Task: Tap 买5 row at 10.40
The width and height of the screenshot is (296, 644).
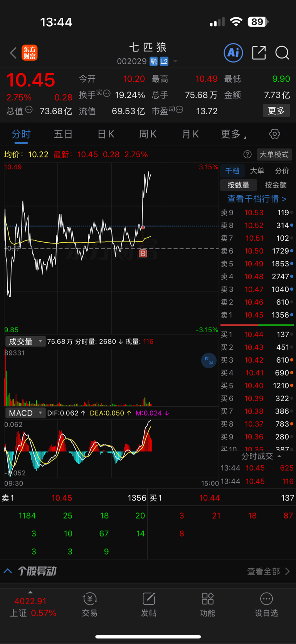Action: (x=257, y=385)
